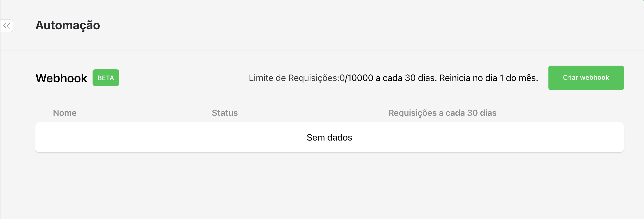Viewport: 644px width, 219px height.
Task: Select the Automação page title
Action: click(68, 25)
